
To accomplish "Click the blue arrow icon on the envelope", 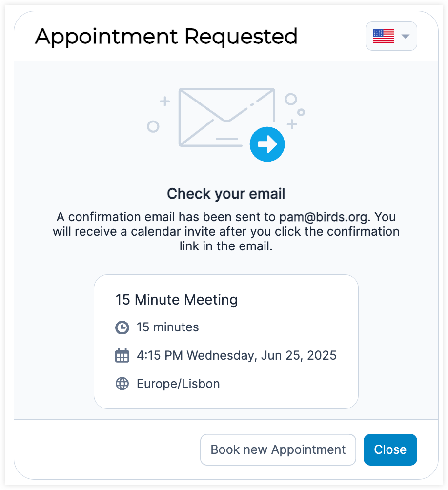I will (x=267, y=144).
